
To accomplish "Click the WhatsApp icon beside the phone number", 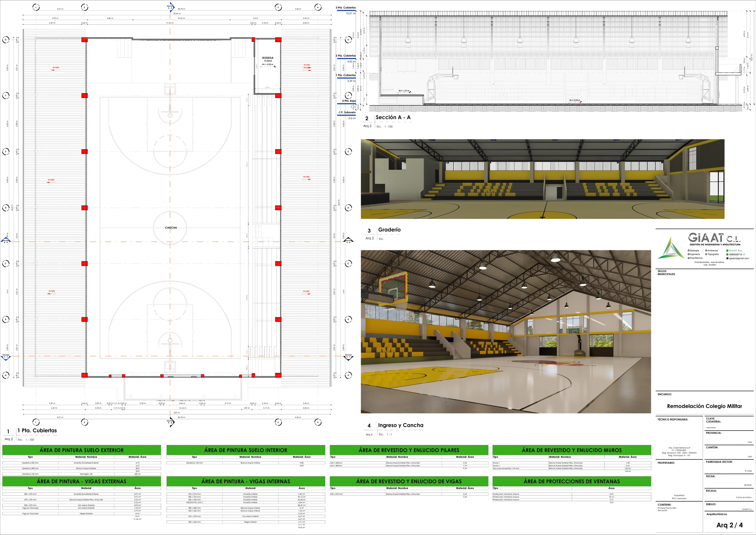I will pyautogui.click(x=744, y=254).
